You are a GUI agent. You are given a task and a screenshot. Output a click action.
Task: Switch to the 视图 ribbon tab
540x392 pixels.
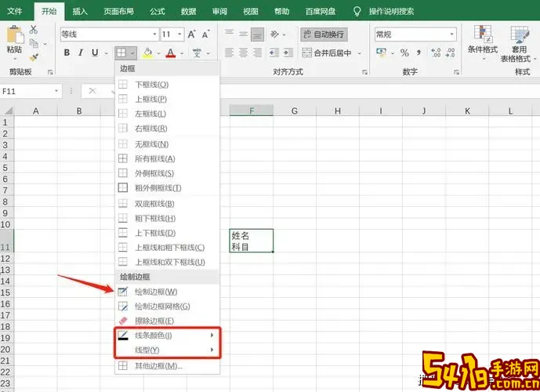click(250, 11)
